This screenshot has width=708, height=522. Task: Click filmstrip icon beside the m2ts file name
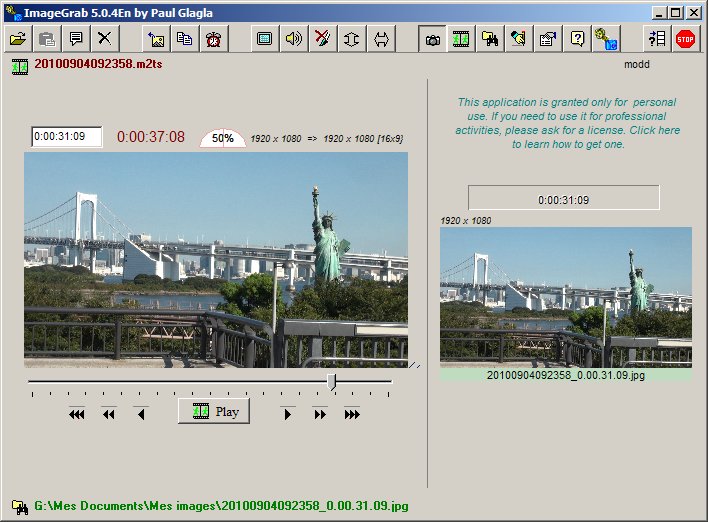pos(20,67)
